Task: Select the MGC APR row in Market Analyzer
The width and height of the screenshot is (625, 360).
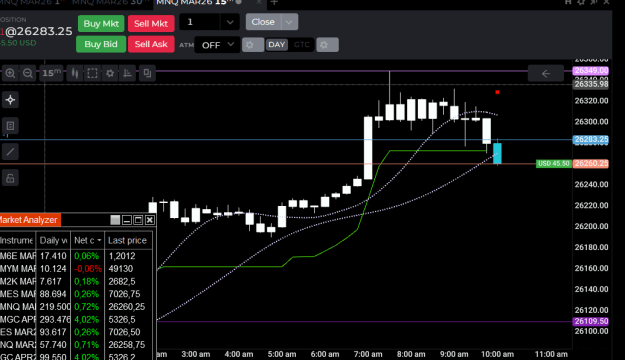Action: click(76, 320)
